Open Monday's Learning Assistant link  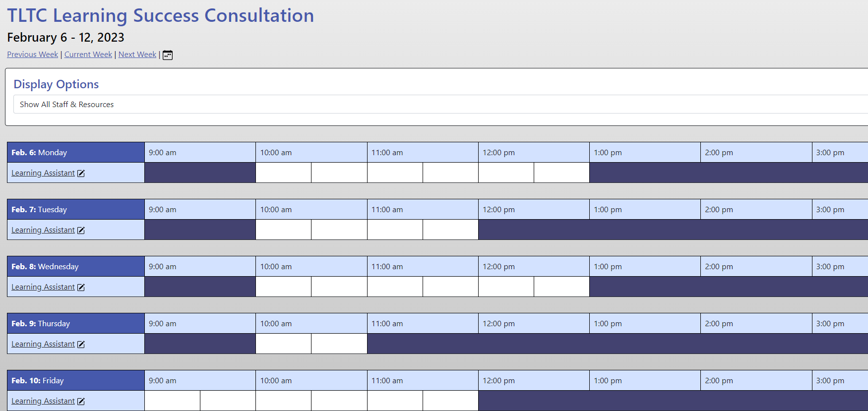tap(43, 173)
